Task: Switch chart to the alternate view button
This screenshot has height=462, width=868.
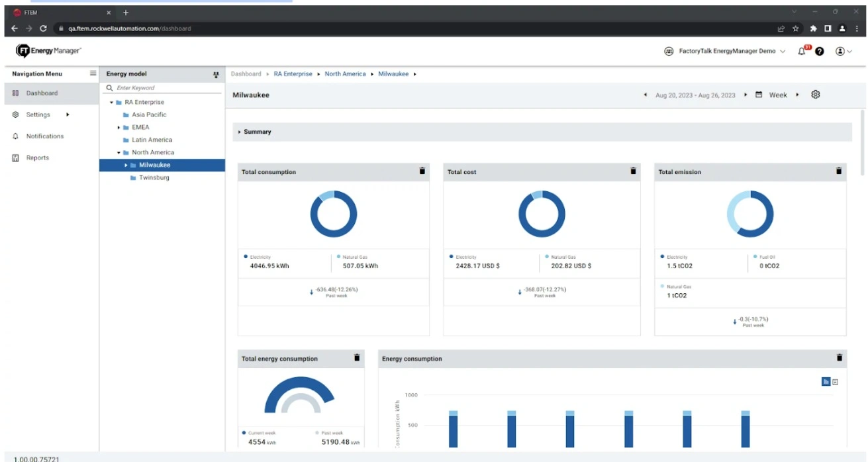Action: click(835, 382)
